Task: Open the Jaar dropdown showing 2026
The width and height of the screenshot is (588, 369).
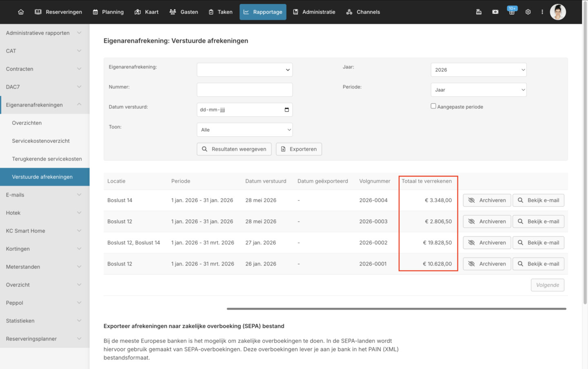Action: pos(479,70)
